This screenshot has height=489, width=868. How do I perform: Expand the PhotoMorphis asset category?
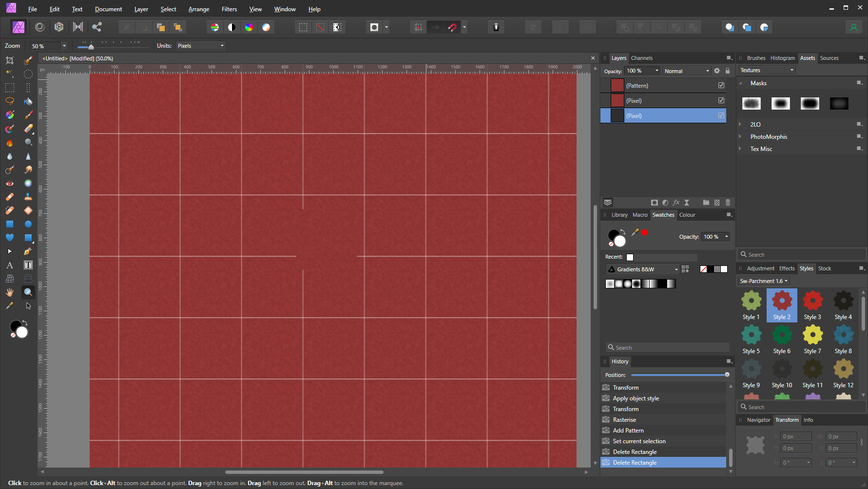(x=740, y=137)
